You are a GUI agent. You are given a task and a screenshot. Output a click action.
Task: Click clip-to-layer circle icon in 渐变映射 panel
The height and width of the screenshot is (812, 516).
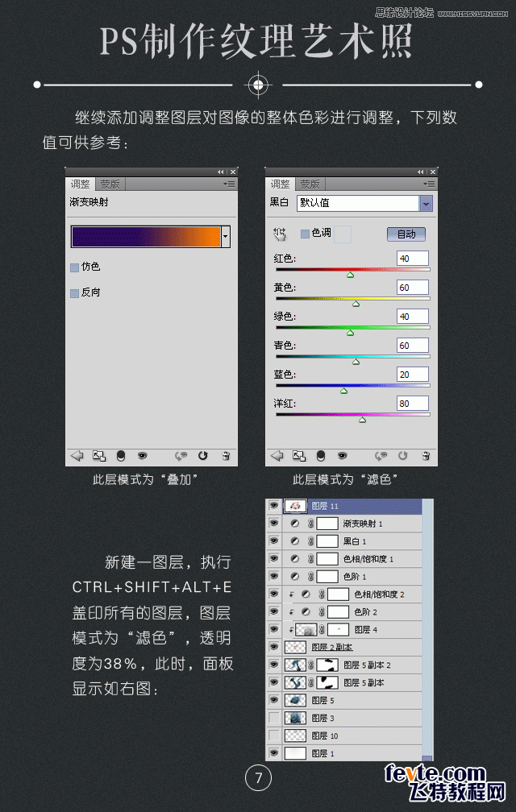point(121,456)
